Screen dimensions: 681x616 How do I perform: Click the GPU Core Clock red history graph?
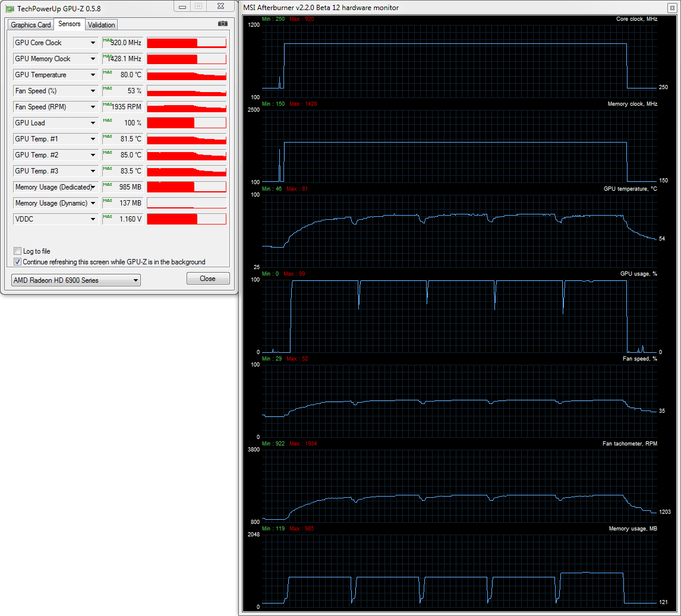tap(187, 43)
